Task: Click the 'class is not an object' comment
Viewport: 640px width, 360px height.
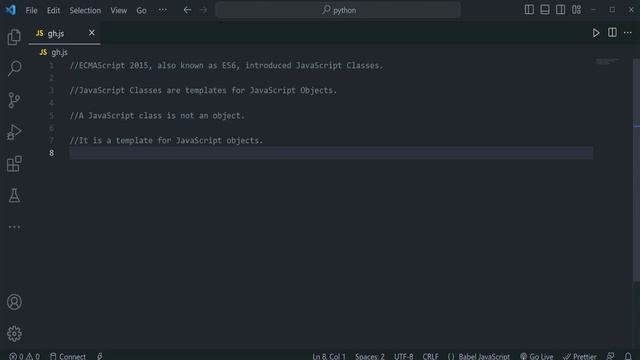Action: pyautogui.click(x=157, y=116)
